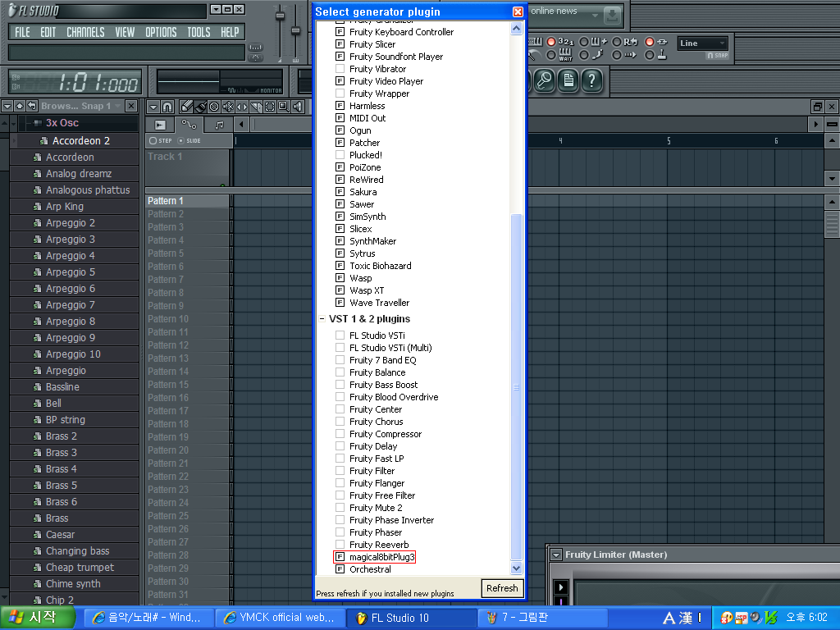Switch to FL Studio 10 taskbar button
The image size is (840, 630).
coord(412,618)
